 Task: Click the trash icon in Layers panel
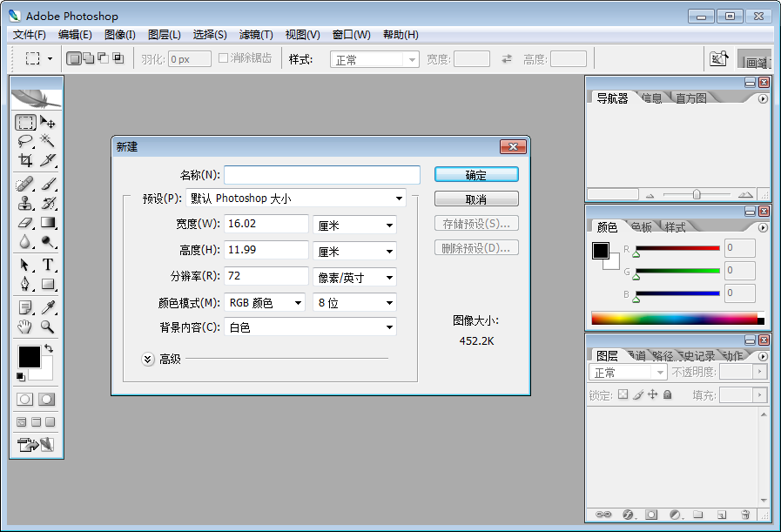pyautogui.click(x=745, y=515)
